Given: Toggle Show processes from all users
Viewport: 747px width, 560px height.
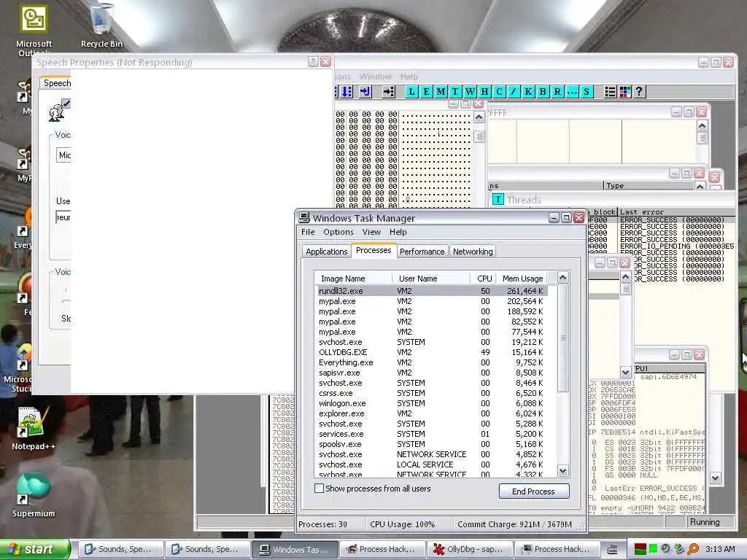Looking at the screenshot, I should pos(320,488).
